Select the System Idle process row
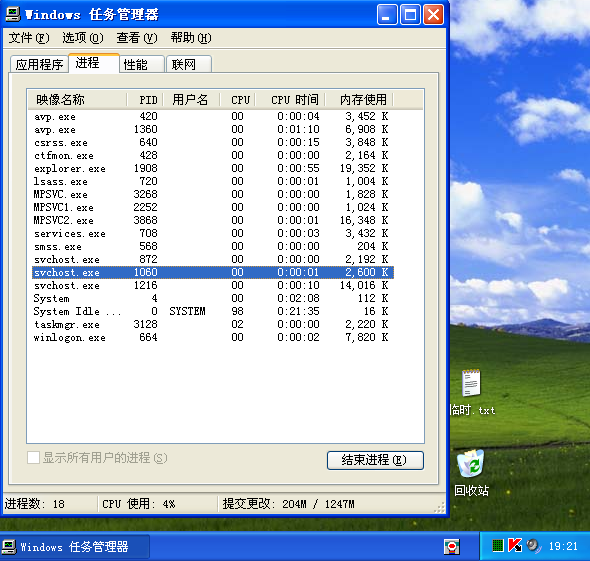 click(x=213, y=311)
